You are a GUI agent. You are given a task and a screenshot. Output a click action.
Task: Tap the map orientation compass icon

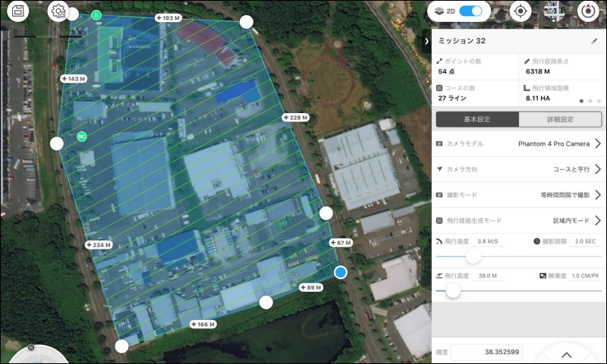[588, 11]
